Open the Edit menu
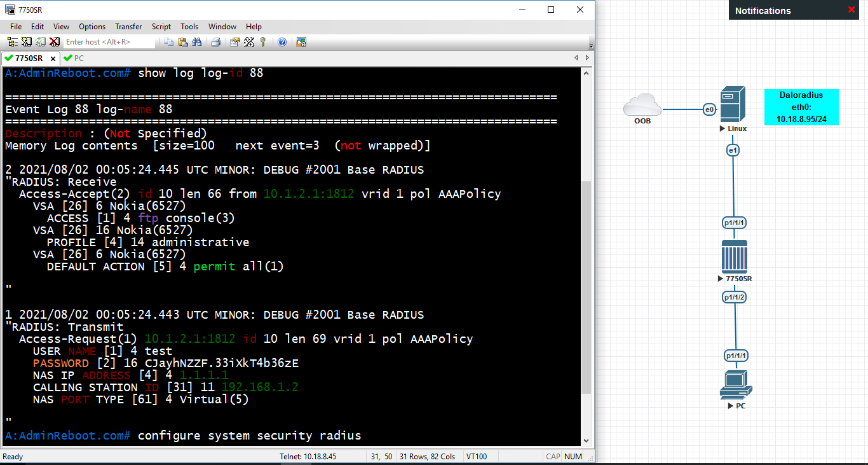Viewport: 868px width, 465px height. [37, 27]
